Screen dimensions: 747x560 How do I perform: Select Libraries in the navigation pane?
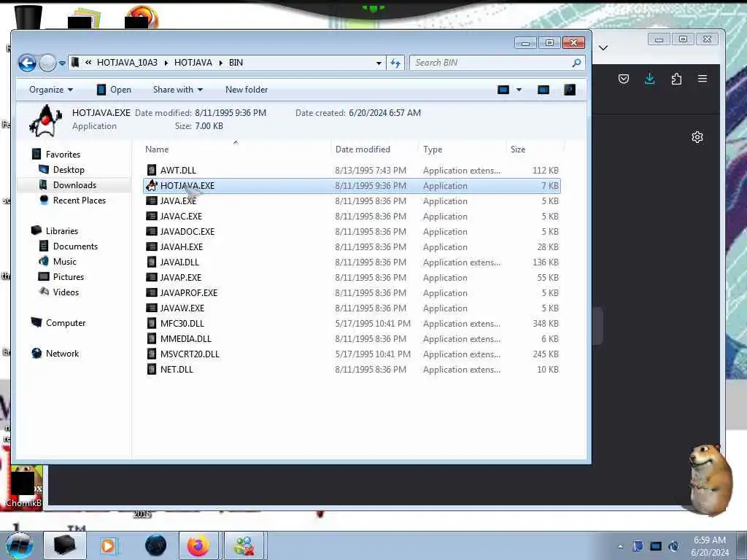[x=62, y=230]
